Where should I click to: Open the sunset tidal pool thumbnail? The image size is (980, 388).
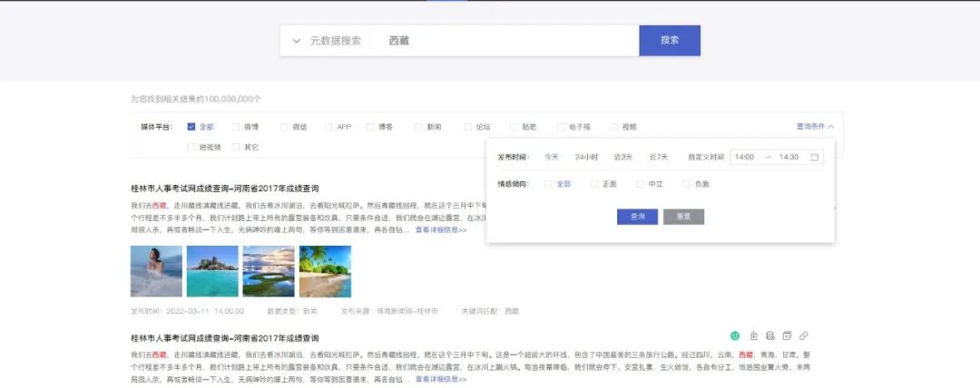click(x=269, y=271)
